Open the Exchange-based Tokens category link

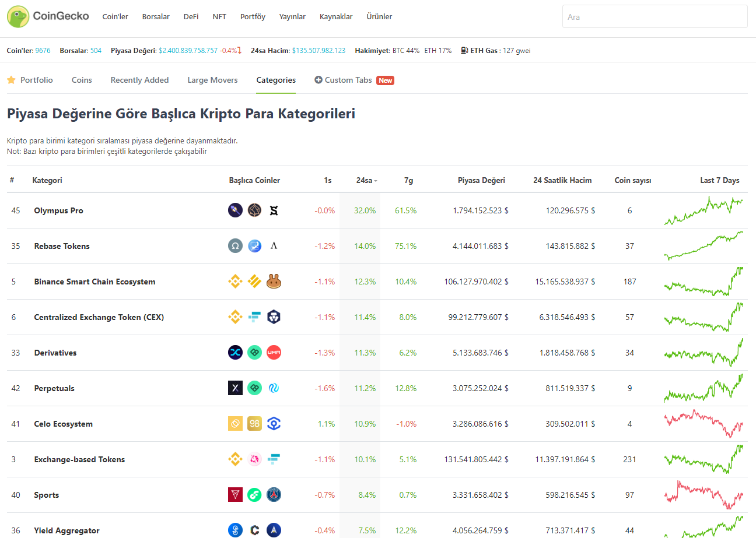79,459
